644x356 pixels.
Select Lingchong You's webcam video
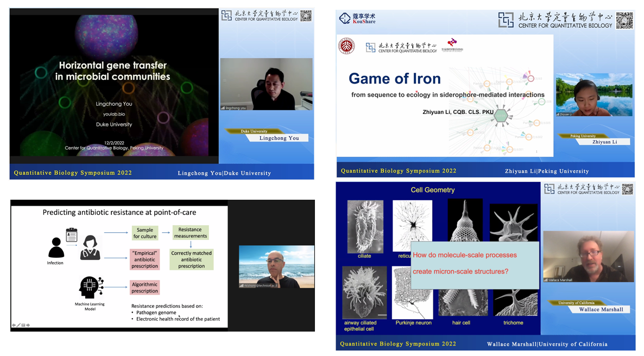(x=266, y=84)
